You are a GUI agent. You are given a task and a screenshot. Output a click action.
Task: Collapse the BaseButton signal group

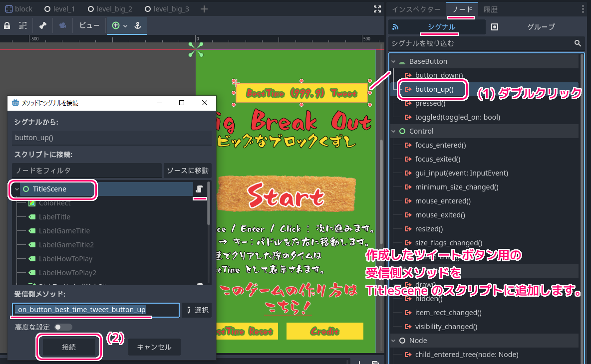click(x=394, y=61)
